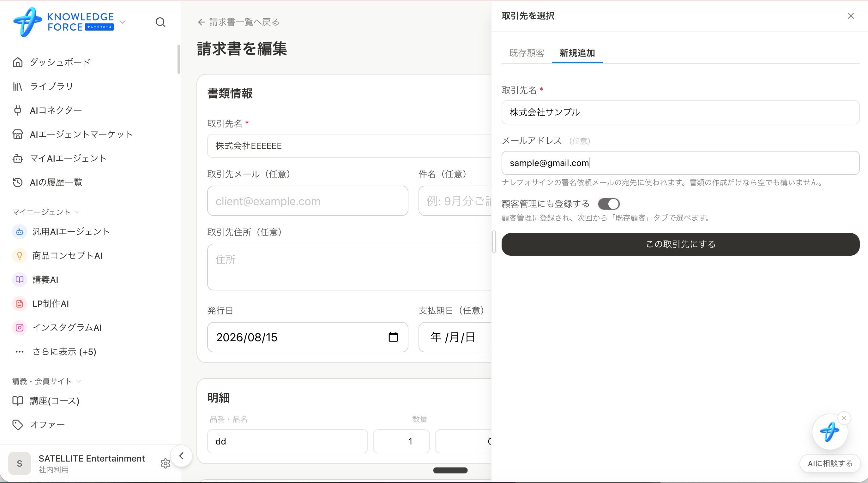This screenshot has height=483, width=868.
Task: Click the Knowledge Force logo
Action: [63, 22]
